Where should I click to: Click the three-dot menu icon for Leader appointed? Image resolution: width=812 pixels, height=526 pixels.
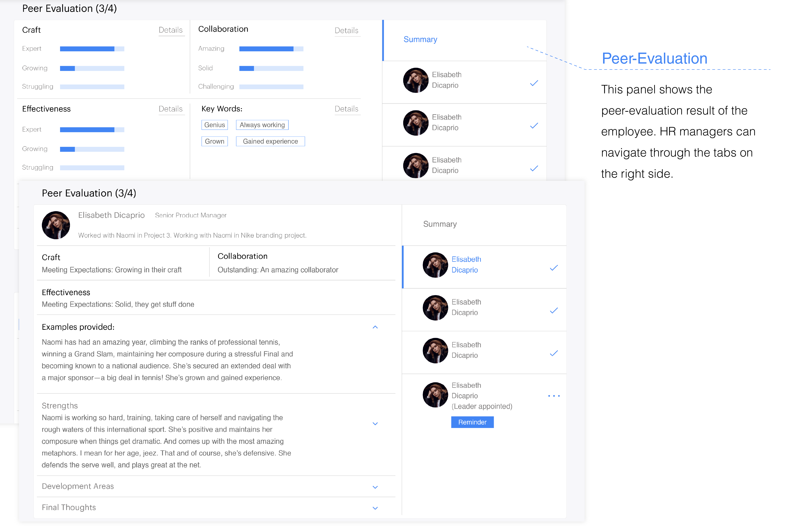554,396
